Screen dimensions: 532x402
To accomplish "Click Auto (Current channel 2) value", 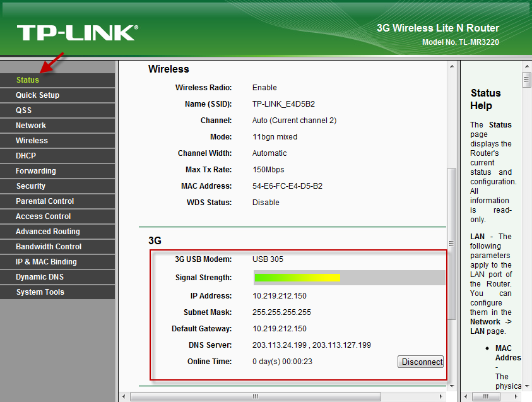I will point(294,121).
